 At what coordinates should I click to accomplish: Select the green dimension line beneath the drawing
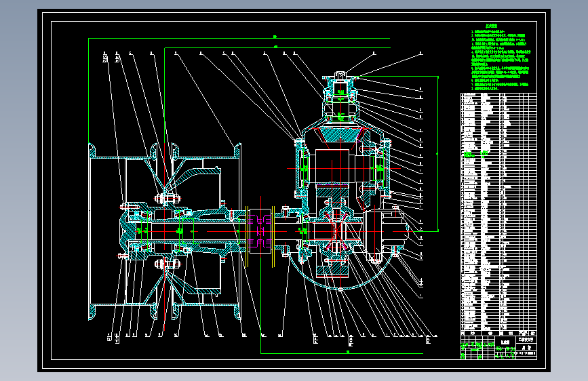[342, 353]
